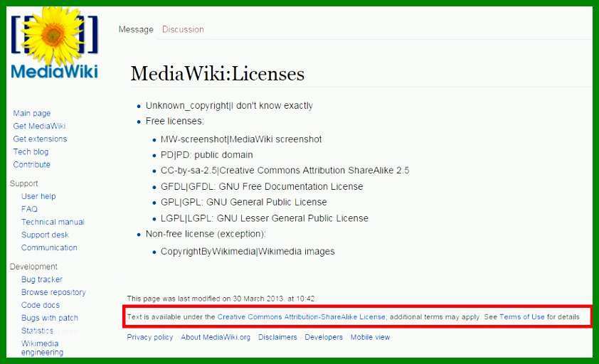Click the Support section heading

23,183
